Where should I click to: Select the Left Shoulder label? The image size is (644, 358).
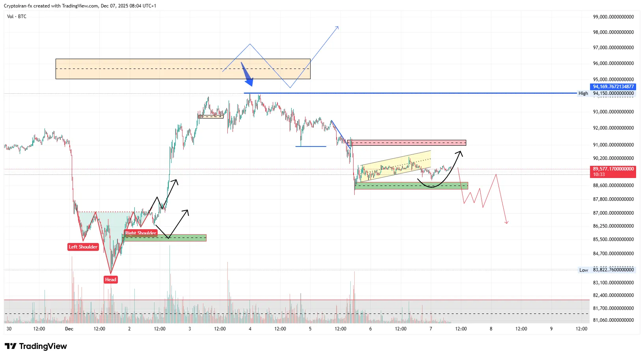tap(83, 247)
